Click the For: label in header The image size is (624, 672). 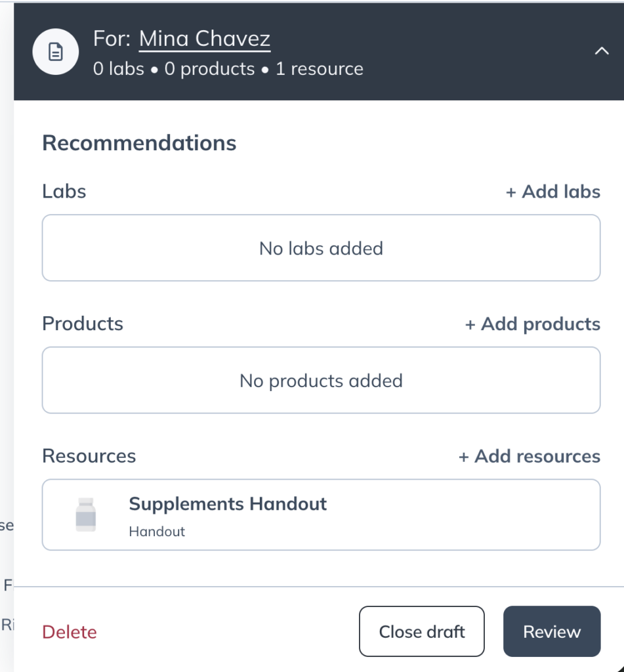[113, 39]
